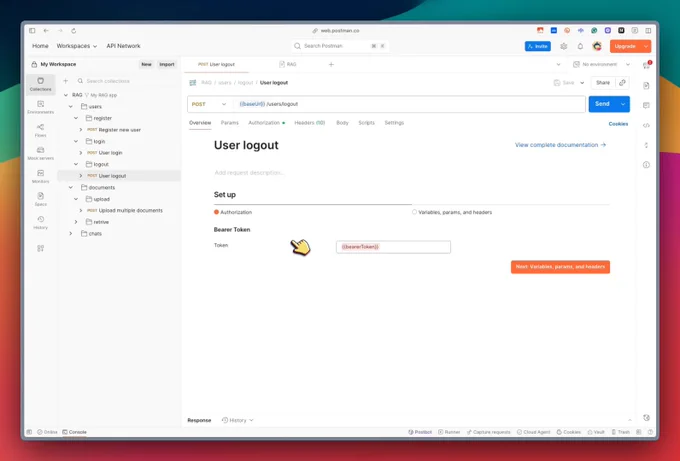Expand the chats folder in collection tree

coord(71,233)
